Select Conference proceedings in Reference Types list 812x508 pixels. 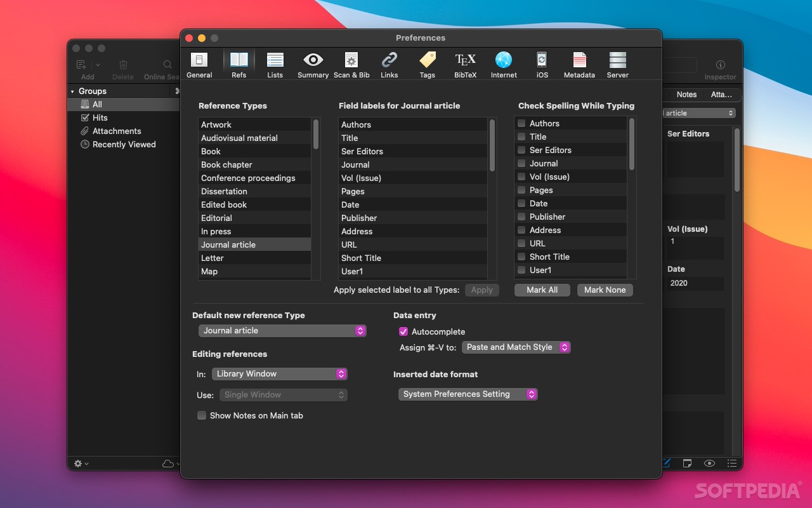point(247,178)
